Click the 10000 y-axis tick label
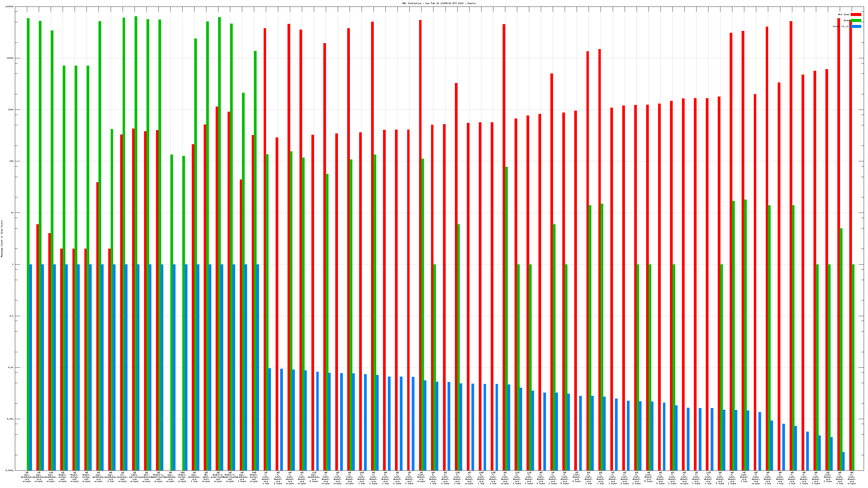 point(11,58)
